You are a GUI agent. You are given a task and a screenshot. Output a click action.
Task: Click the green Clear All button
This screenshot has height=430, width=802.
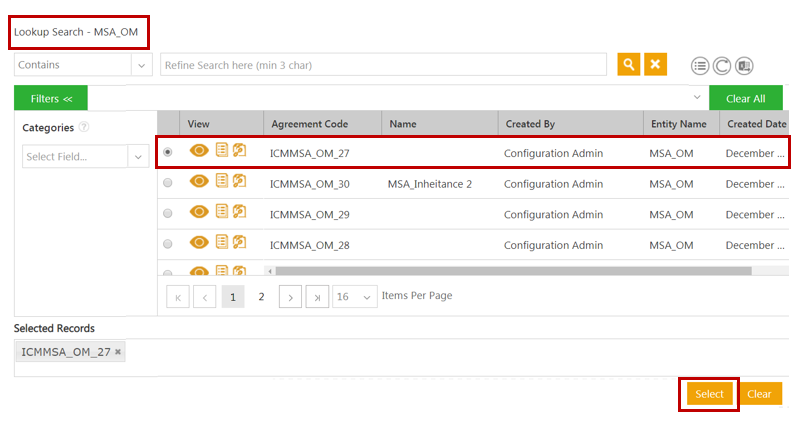point(745,98)
